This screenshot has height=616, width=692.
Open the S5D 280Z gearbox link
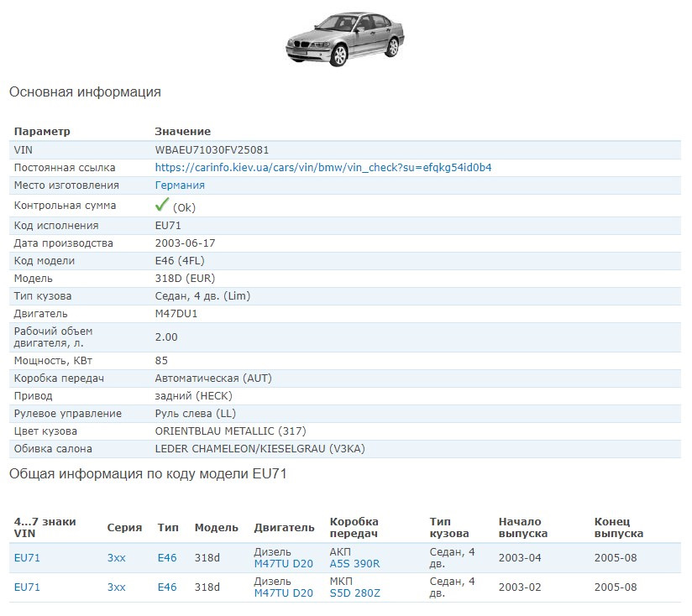pos(355,593)
